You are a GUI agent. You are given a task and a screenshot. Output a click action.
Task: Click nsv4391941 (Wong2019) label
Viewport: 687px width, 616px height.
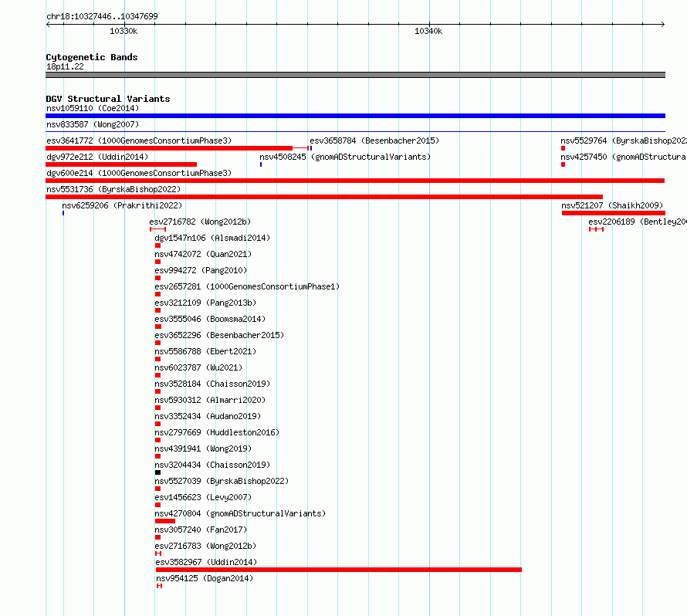click(203, 448)
